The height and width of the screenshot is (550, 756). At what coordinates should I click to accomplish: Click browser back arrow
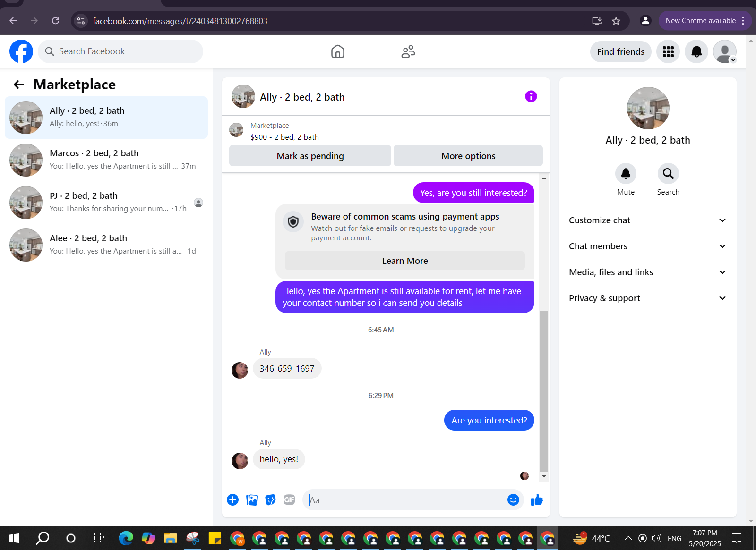(x=13, y=21)
